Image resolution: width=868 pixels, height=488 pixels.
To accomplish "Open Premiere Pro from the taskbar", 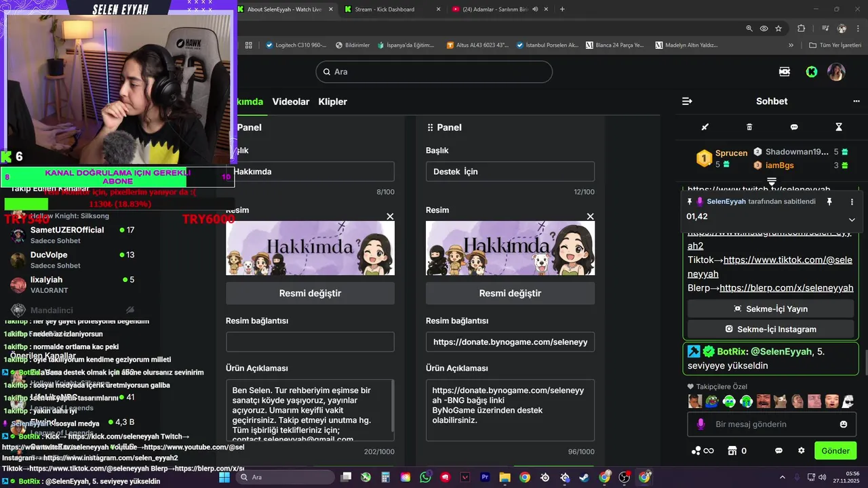I will (485, 477).
